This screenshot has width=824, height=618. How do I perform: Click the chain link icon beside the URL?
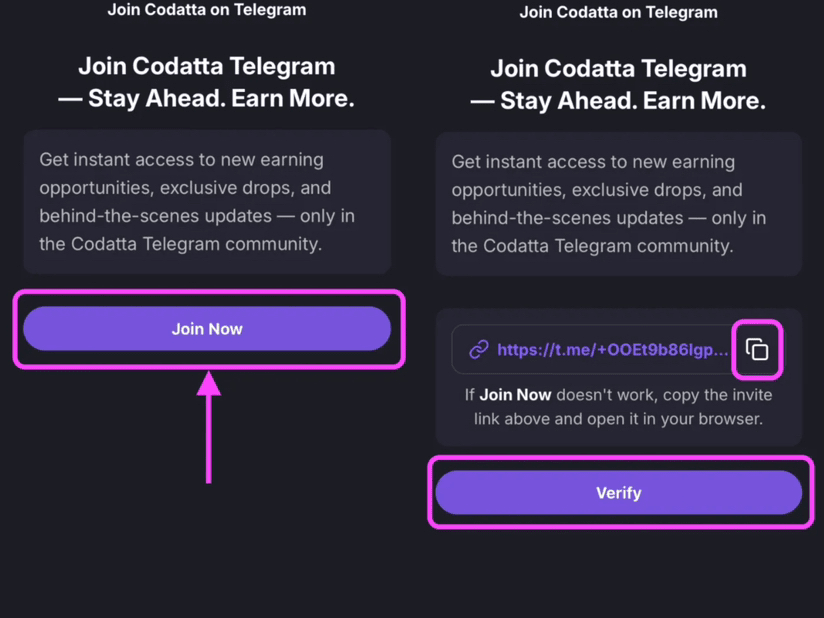click(479, 349)
